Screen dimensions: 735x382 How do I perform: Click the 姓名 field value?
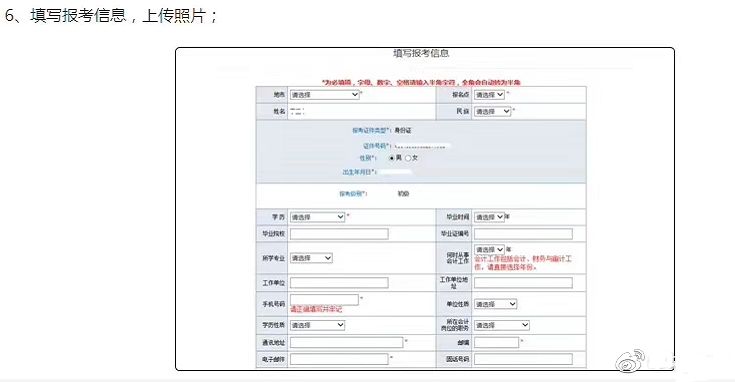(x=297, y=112)
